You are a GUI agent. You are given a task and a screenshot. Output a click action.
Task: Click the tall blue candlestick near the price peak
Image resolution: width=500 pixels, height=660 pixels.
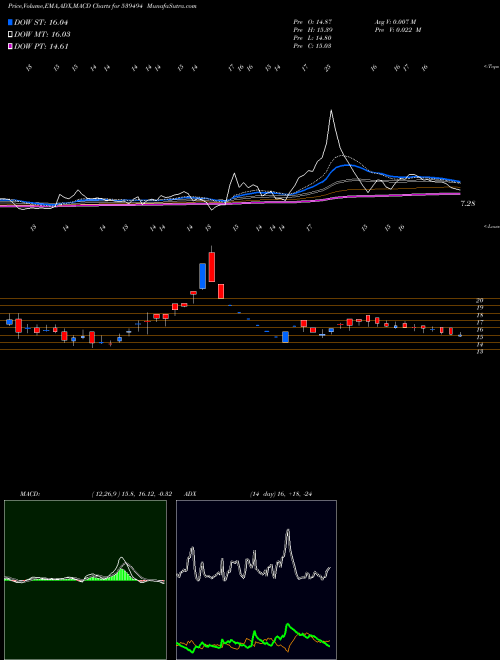click(x=202, y=276)
